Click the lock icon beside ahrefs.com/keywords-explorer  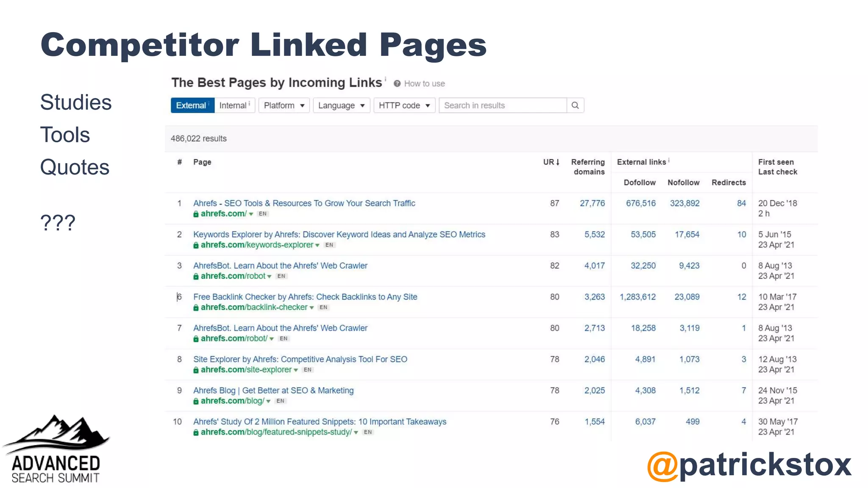pyautogui.click(x=196, y=245)
